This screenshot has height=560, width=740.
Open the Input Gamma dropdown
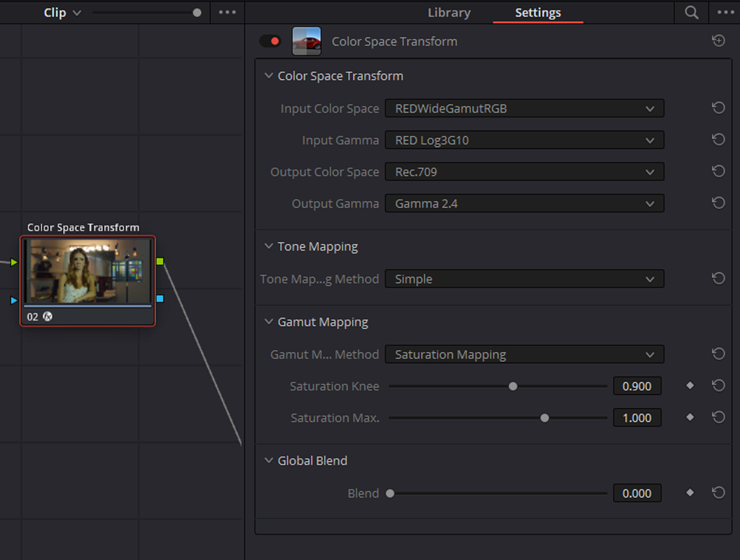click(524, 139)
